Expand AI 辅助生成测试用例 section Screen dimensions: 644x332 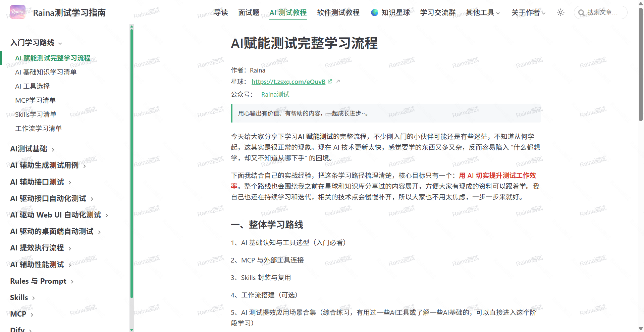pos(48,165)
